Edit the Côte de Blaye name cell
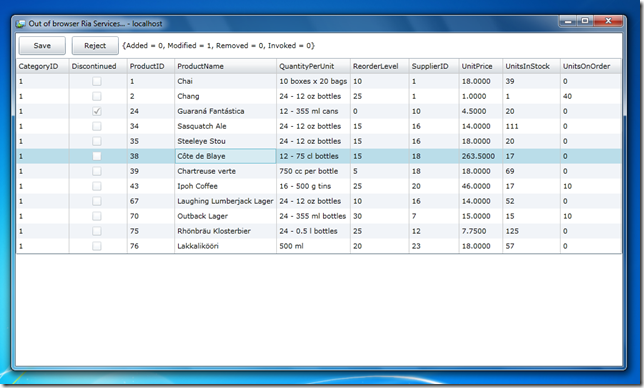644x388 pixels. [225, 156]
